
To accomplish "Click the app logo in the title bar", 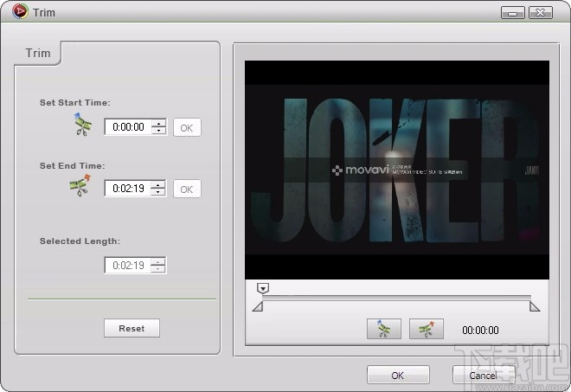I will (20, 11).
